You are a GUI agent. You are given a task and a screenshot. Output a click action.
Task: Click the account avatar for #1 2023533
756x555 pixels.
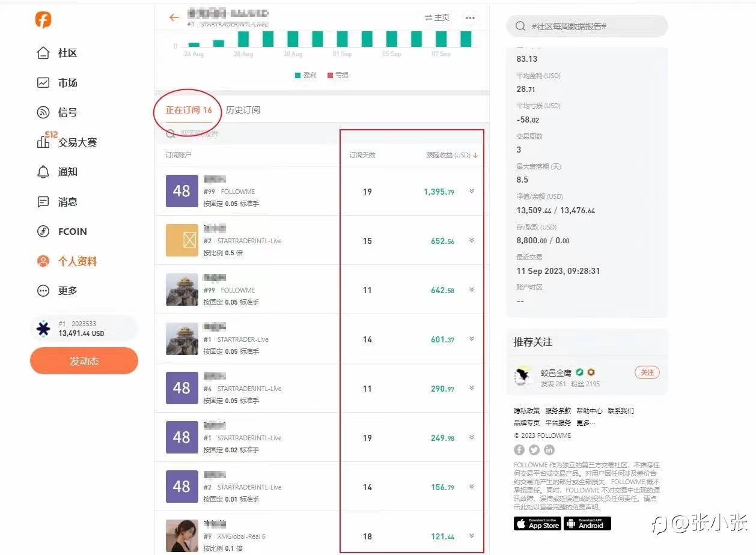(x=43, y=329)
